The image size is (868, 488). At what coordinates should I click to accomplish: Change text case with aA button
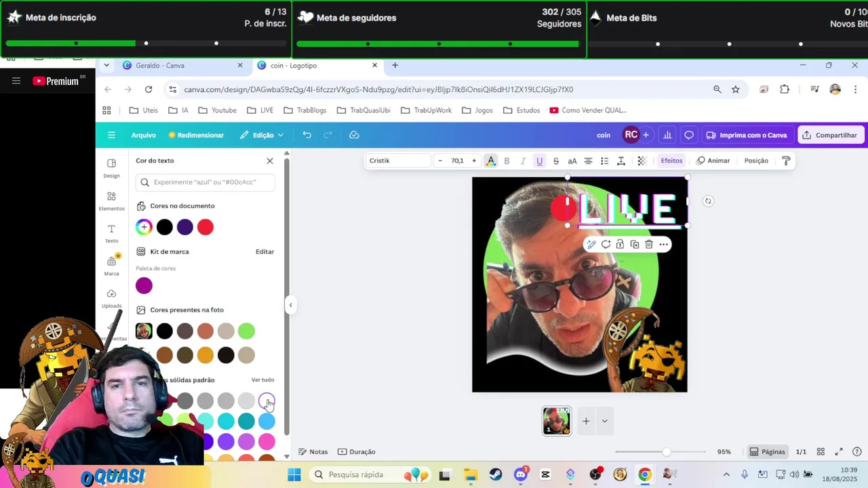click(572, 161)
